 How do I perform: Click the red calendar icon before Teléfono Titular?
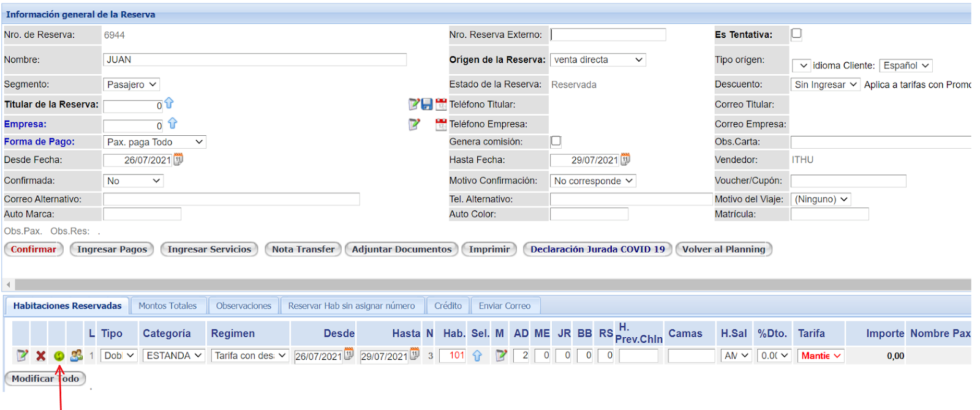(x=441, y=105)
